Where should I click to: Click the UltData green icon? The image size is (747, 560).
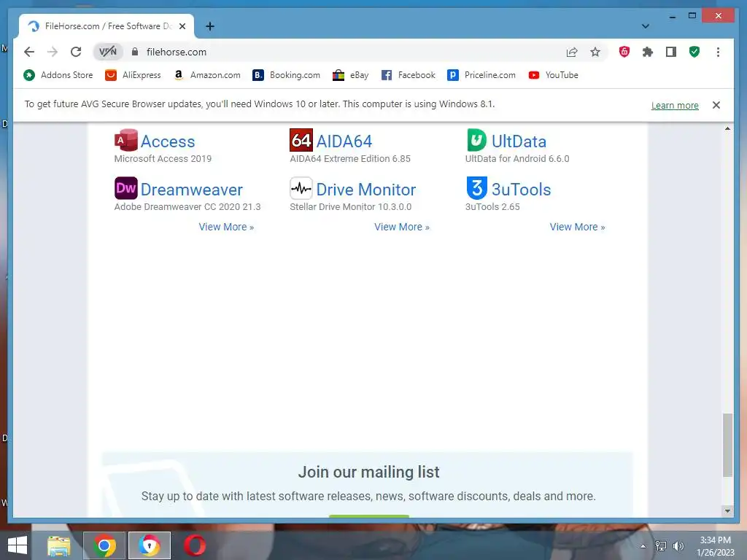click(x=476, y=140)
